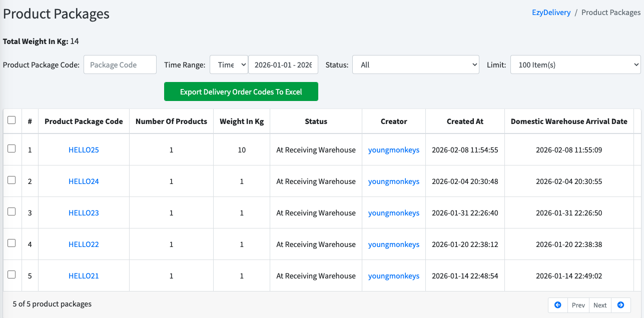Image resolution: width=644 pixels, height=318 pixels.
Task: Check the select-all checkbox in table header
Action: (12, 118)
